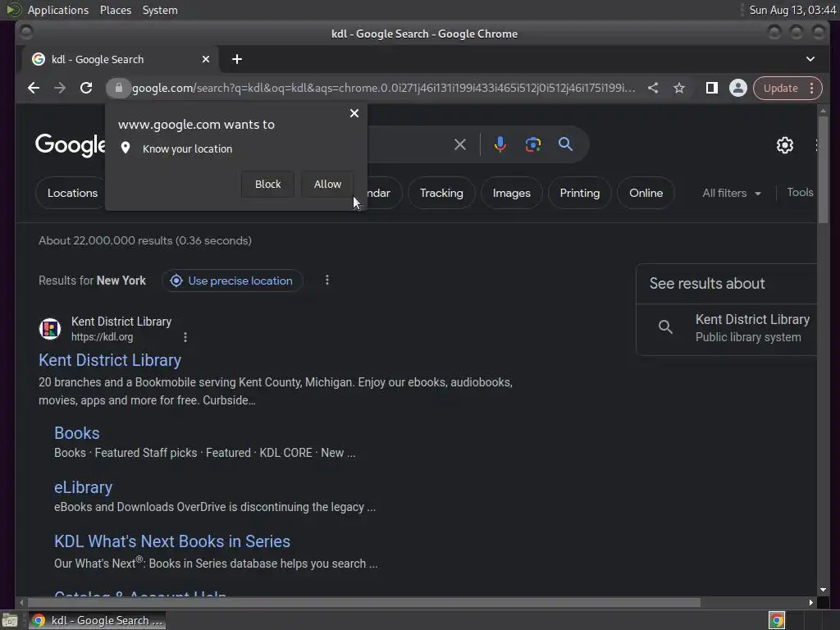Click the horizontal scrollbar thumb
This screenshot has height=630, width=840.
click(363, 603)
